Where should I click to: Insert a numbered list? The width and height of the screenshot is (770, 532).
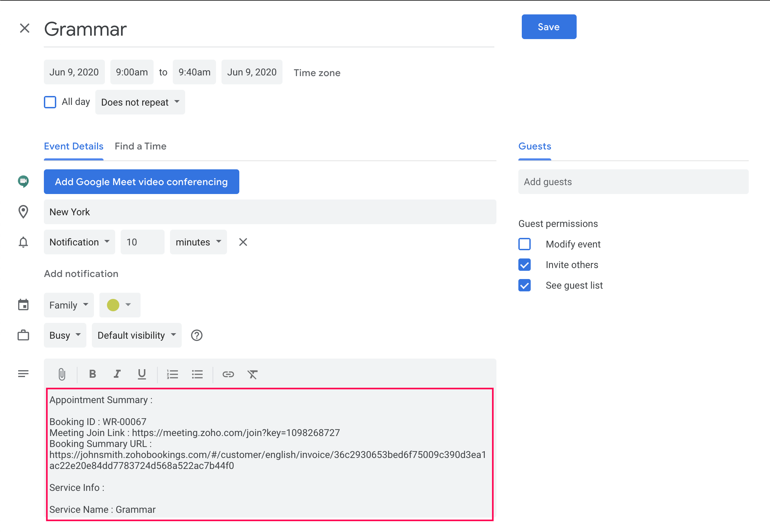(172, 374)
